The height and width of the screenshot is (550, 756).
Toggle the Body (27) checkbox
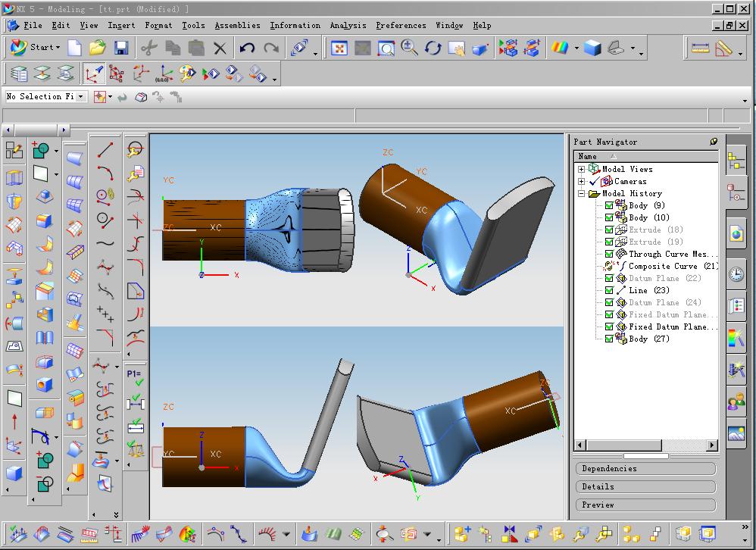[608, 339]
